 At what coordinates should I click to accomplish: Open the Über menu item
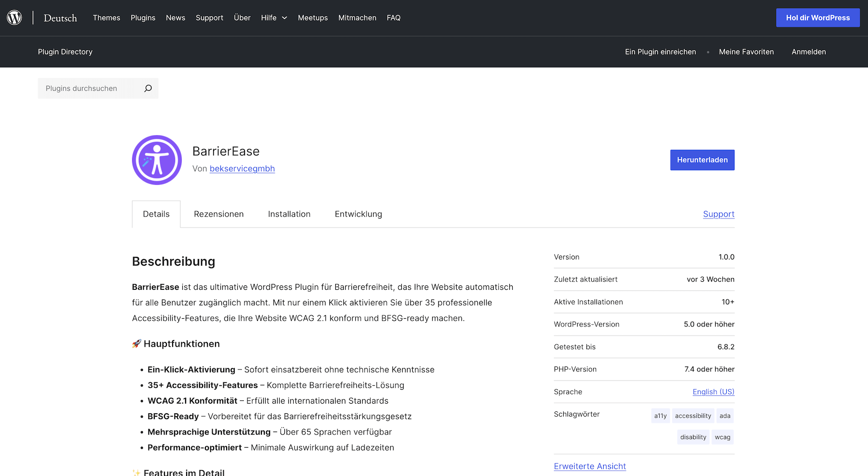(x=242, y=18)
